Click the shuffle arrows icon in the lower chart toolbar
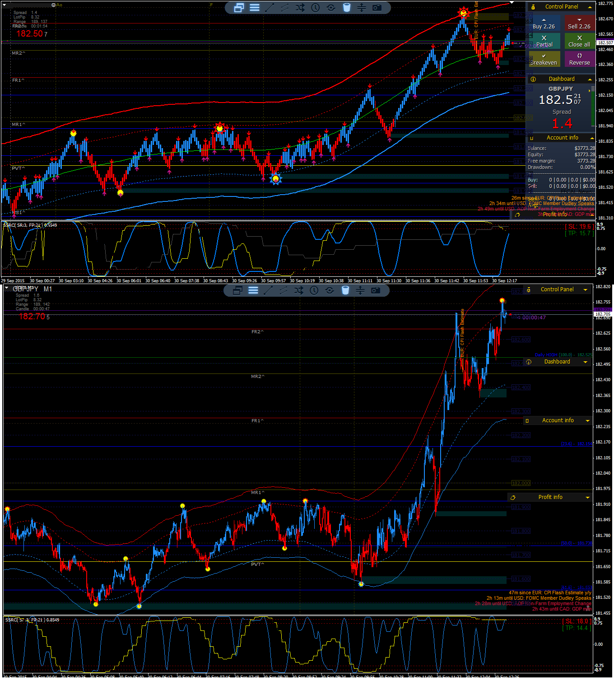The width and height of the screenshot is (614, 700). tap(299, 290)
